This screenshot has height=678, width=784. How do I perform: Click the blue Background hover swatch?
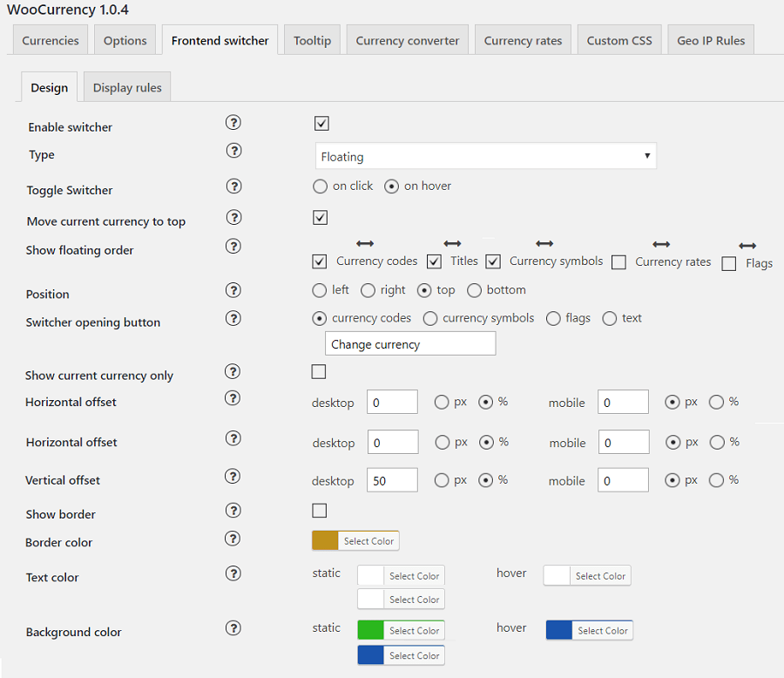(559, 630)
